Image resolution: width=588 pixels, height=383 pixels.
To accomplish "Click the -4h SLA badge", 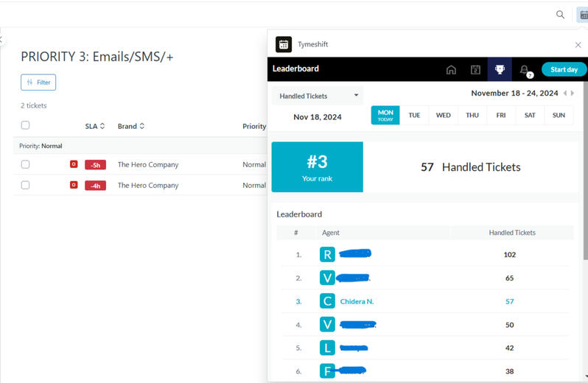I will click(95, 186).
